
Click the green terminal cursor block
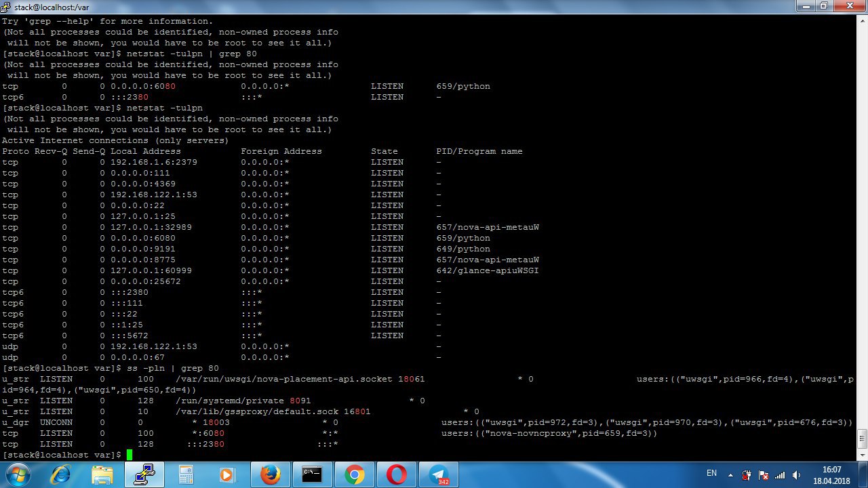pyautogui.click(x=130, y=455)
